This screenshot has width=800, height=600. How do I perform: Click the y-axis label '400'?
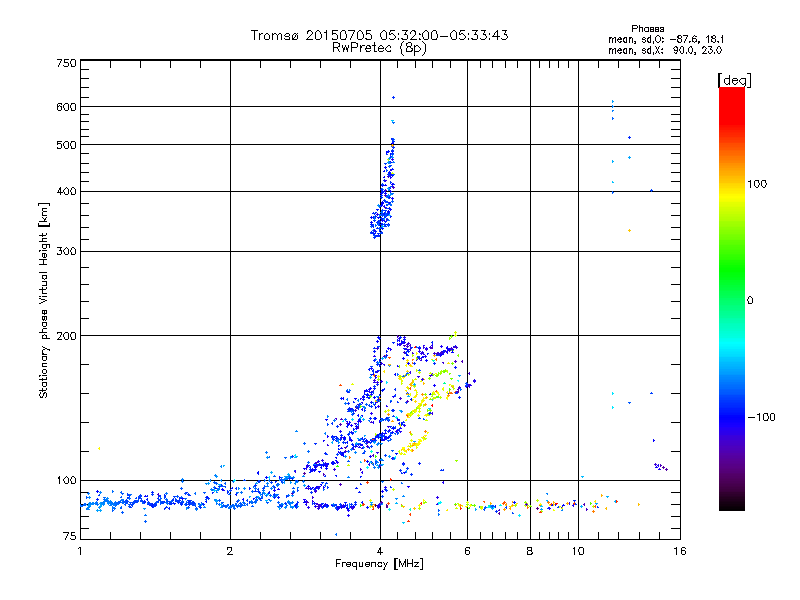(66, 192)
